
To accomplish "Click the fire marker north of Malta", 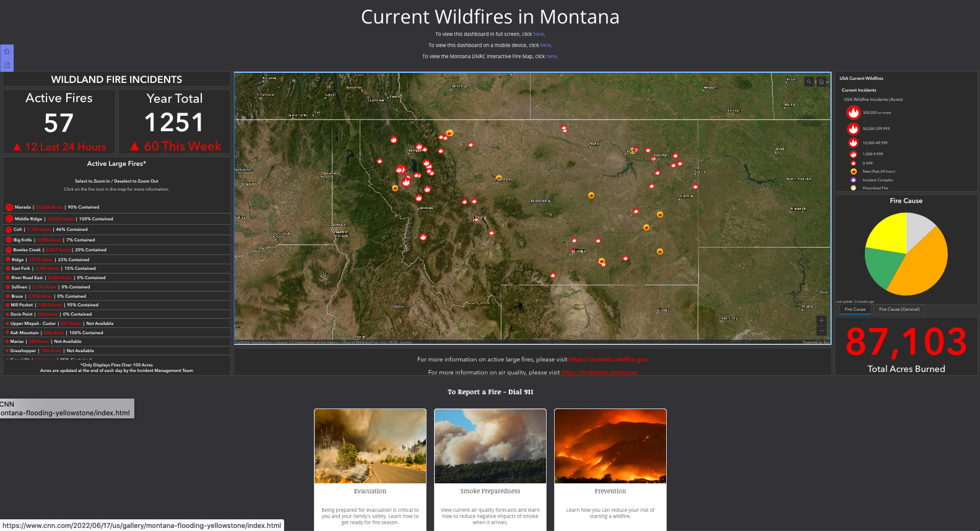I will 564,129.
